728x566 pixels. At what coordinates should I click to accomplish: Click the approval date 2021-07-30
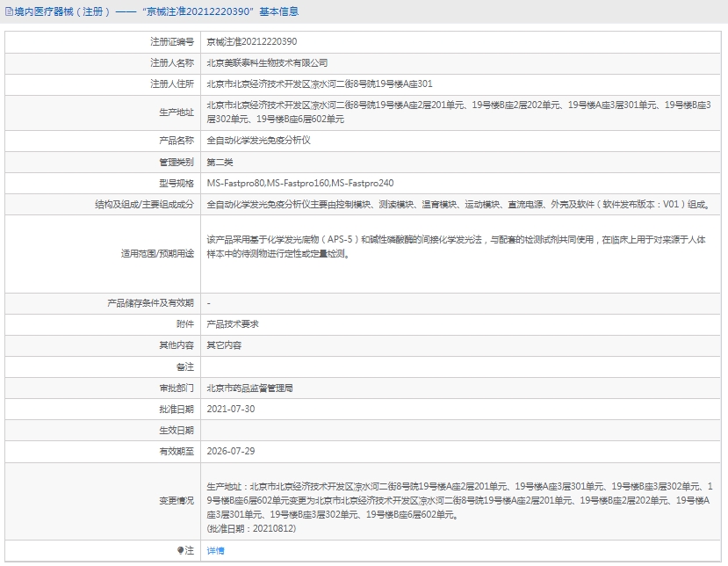(230, 409)
